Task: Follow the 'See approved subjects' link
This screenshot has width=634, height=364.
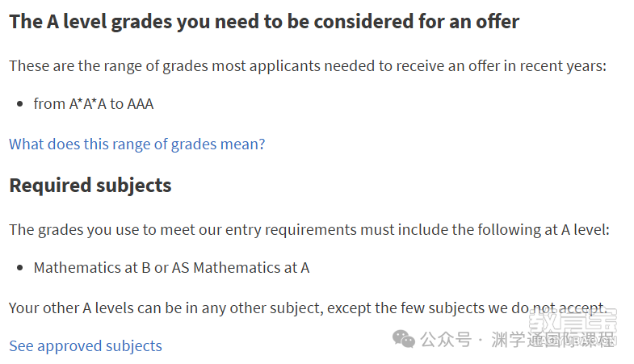Action: click(86, 345)
